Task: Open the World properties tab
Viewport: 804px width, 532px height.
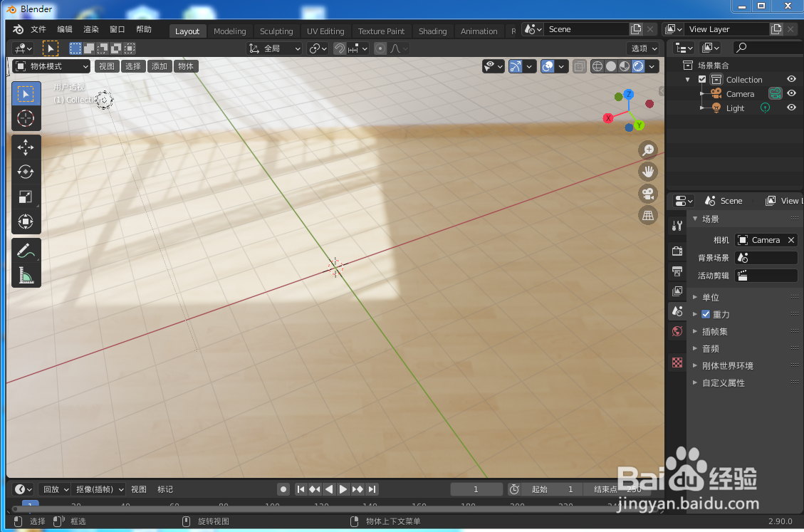Action: (677, 331)
